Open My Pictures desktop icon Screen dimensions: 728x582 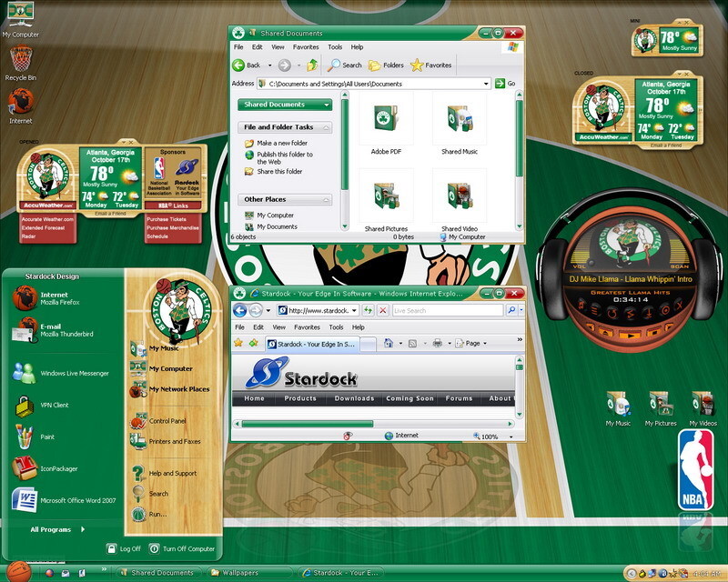[661, 406]
